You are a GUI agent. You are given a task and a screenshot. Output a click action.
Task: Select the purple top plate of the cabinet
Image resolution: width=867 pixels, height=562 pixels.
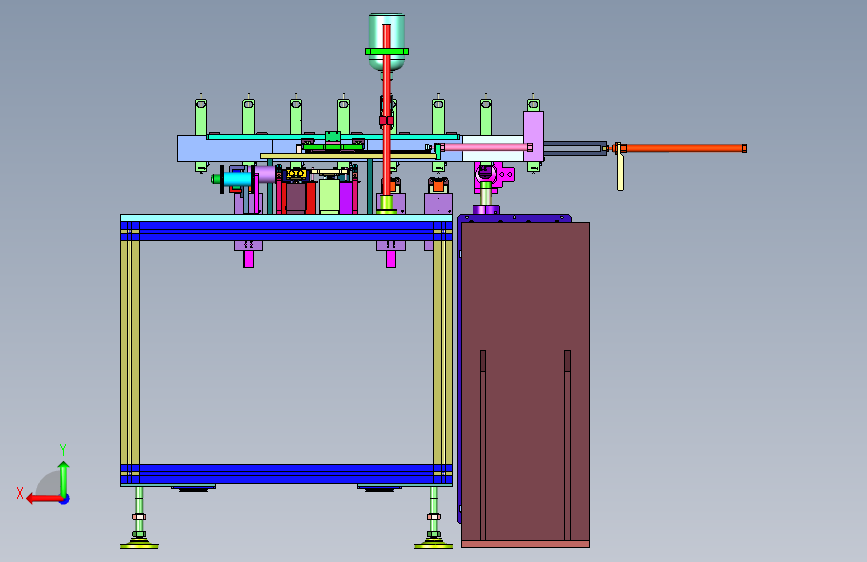[514, 218]
